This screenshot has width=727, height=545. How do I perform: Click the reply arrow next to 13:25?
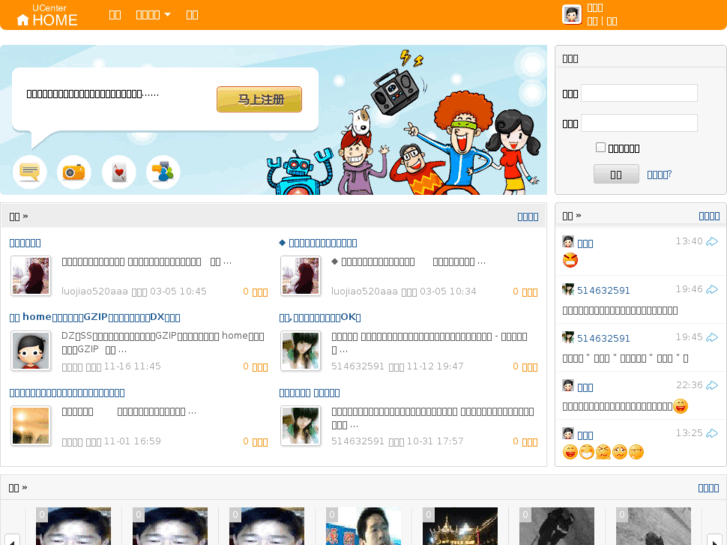pos(712,433)
